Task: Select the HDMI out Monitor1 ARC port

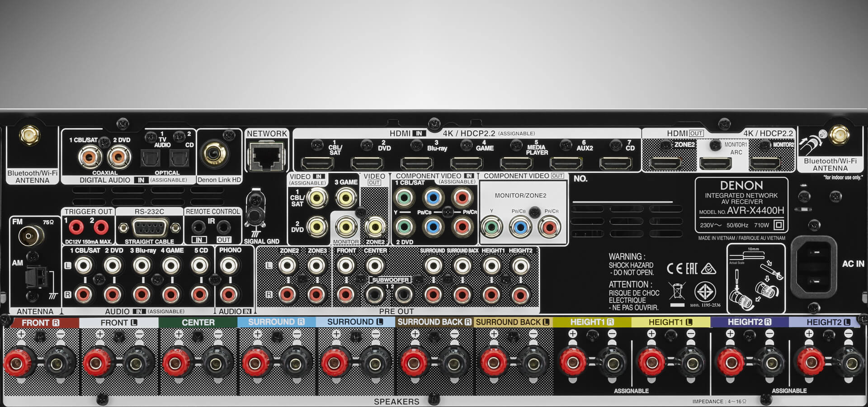Action: pos(716,163)
